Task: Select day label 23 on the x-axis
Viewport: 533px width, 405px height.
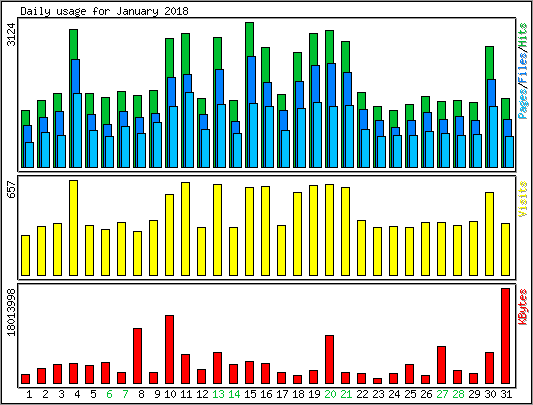Action: [x=378, y=394]
